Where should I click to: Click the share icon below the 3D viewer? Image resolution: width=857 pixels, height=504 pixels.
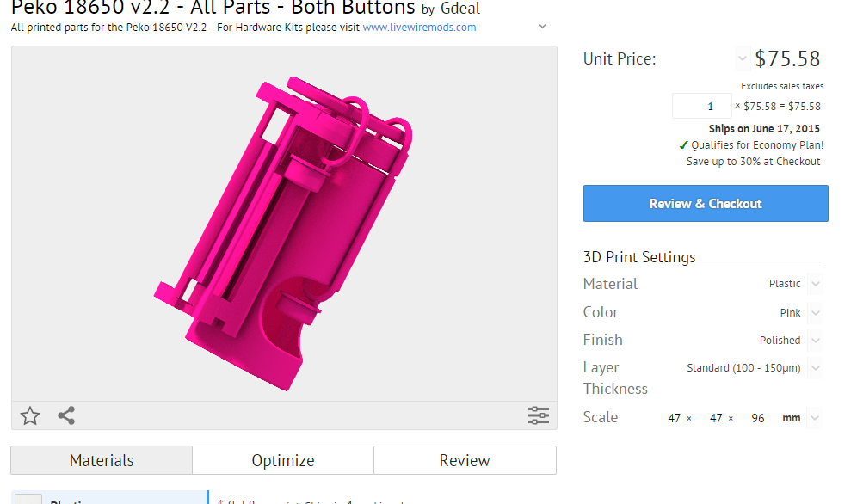(66, 416)
